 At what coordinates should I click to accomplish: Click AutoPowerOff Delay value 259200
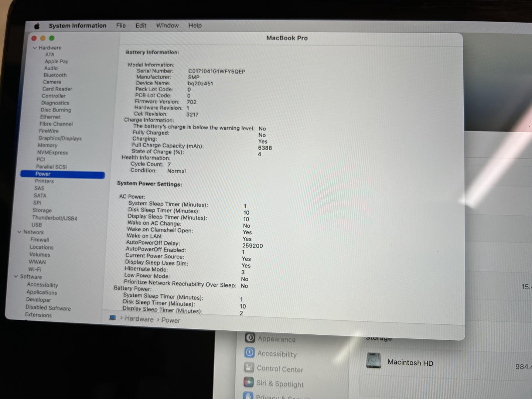252,246
